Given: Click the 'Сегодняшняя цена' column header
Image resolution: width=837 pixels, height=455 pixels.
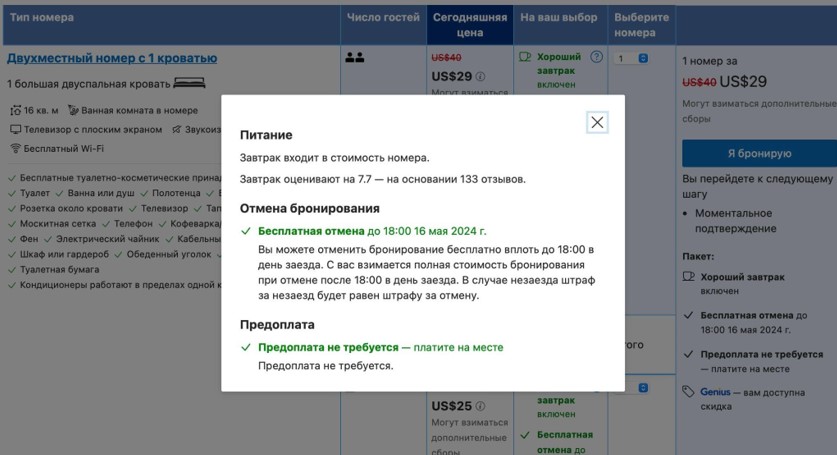Looking at the screenshot, I should (470, 25).
